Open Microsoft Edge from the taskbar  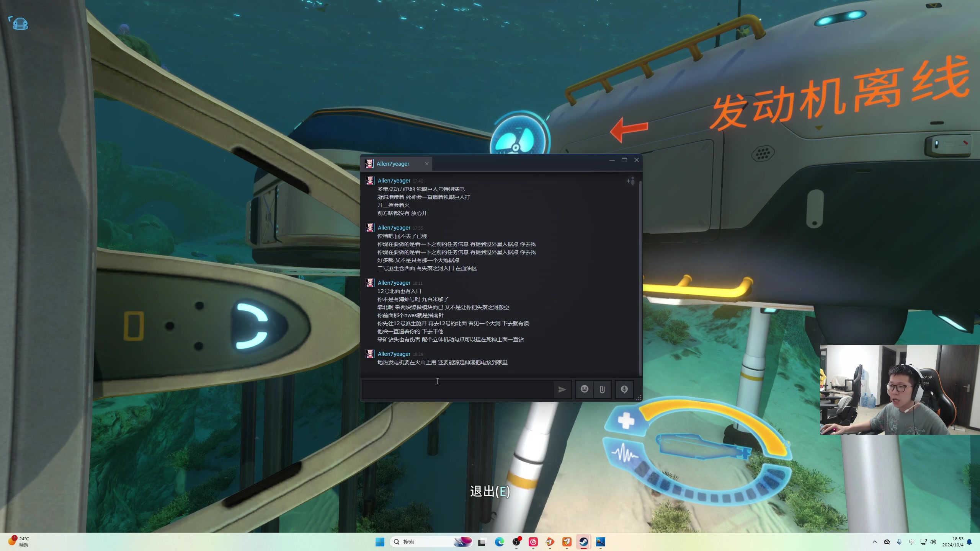coord(499,542)
